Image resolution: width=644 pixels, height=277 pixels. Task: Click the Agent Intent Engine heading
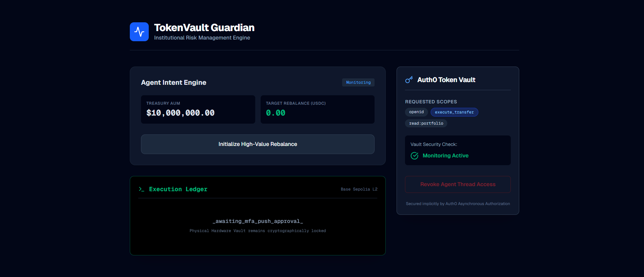(173, 82)
